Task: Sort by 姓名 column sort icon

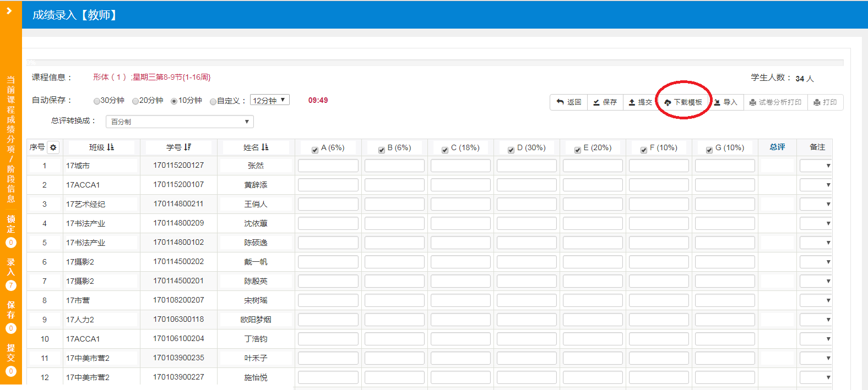Action: (265, 147)
